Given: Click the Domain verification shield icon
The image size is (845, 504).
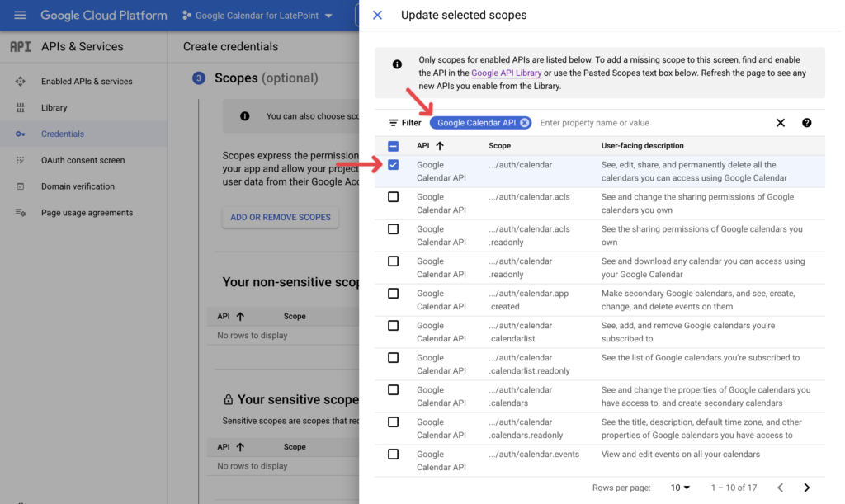Looking at the screenshot, I should [21, 186].
